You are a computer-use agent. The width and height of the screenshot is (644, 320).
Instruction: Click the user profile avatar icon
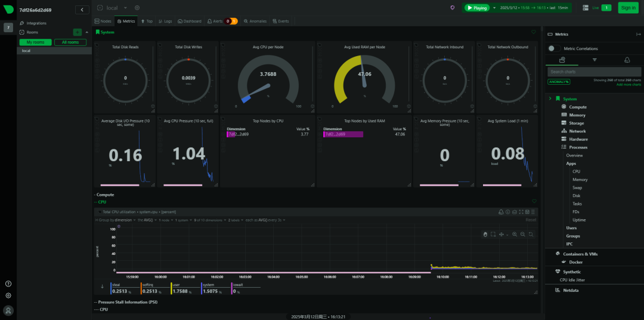click(8, 310)
